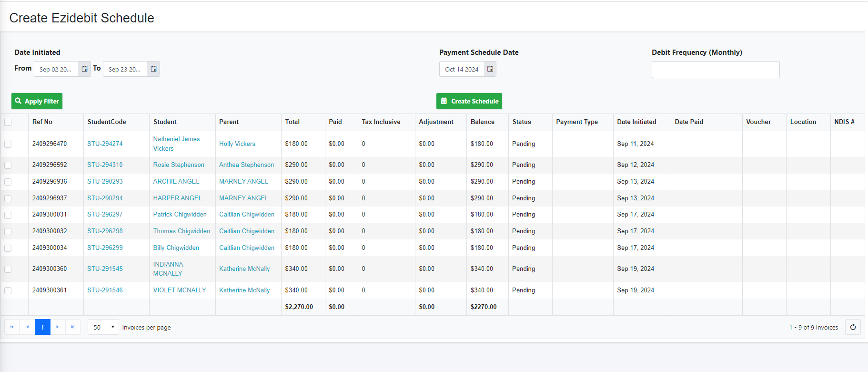
Task: Check the row for invoice 2409300032
Action: coord(8,231)
